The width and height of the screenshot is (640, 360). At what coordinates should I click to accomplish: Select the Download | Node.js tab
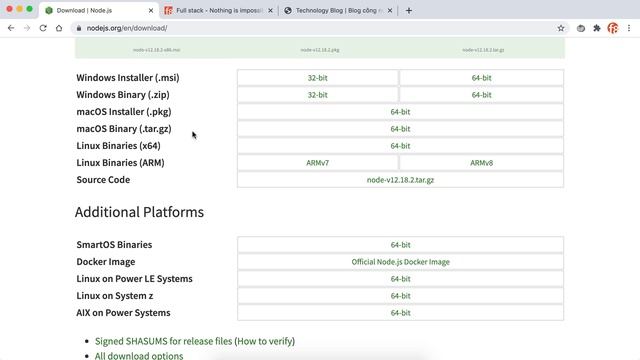click(99, 11)
